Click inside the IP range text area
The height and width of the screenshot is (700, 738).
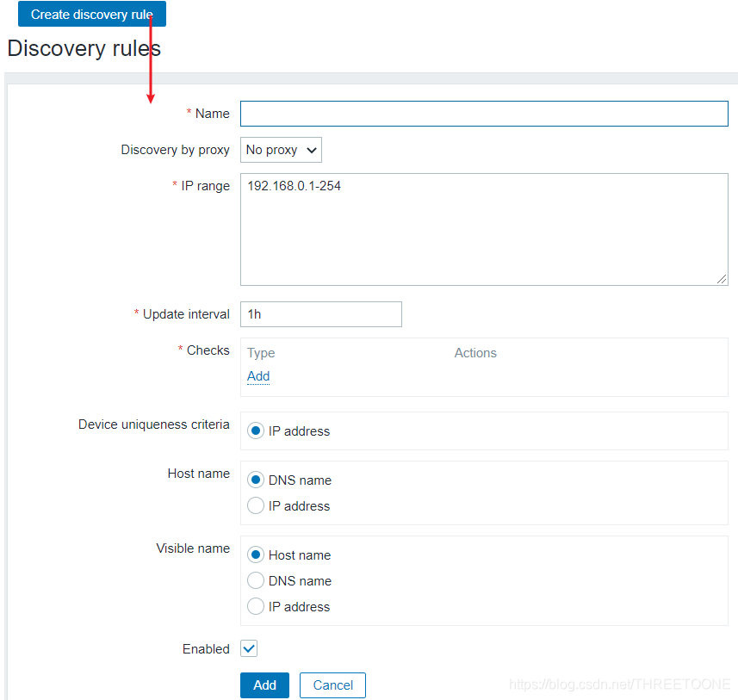pos(484,229)
